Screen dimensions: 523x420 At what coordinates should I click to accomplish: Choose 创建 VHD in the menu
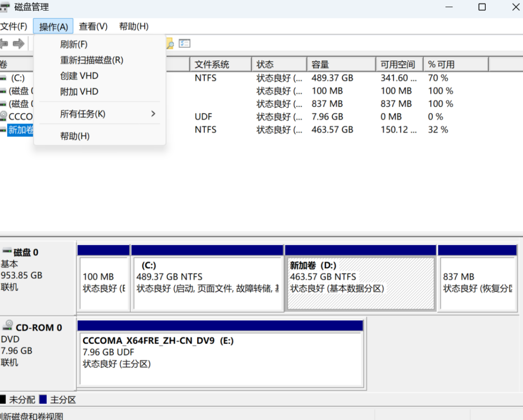[x=79, y=76]
